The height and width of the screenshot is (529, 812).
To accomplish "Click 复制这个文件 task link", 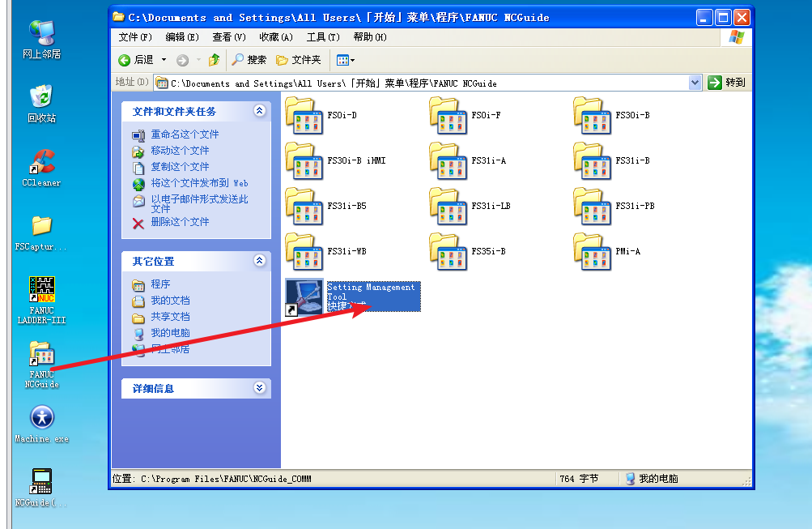I will 180,167.
